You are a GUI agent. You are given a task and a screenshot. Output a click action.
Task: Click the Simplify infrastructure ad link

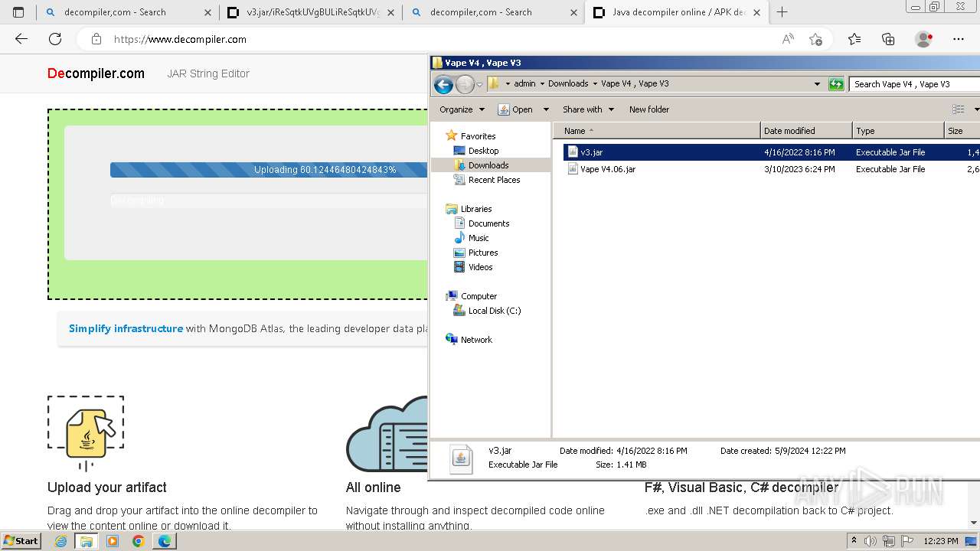[126, 328]
